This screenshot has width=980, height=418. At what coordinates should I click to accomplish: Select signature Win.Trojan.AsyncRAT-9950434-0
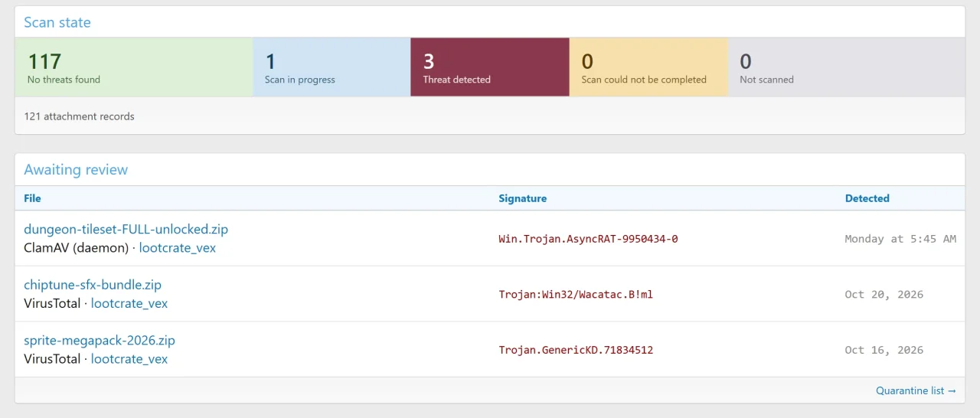588,239
